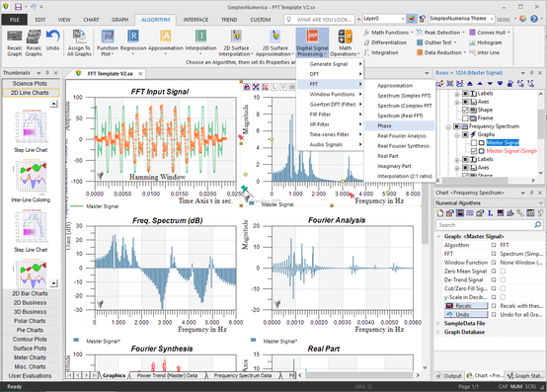Viewport: 547px width, 392px height.
Task: Click the Differentiation ribbon item
Action: [385, 42]
